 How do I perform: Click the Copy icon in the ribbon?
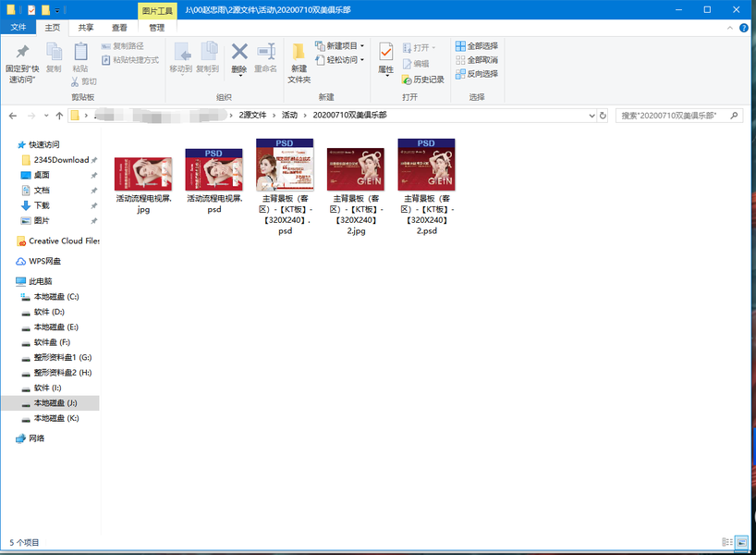(54, 52)
